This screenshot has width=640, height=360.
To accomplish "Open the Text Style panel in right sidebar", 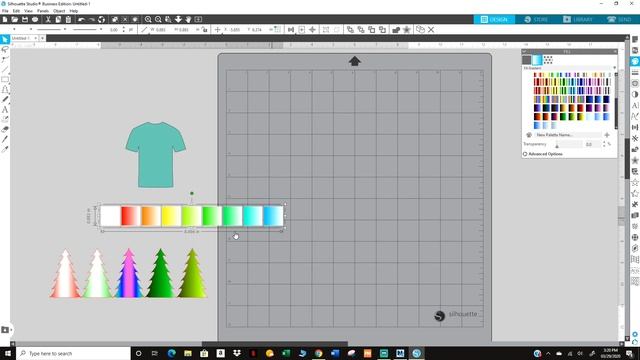I will pos(635,105).
